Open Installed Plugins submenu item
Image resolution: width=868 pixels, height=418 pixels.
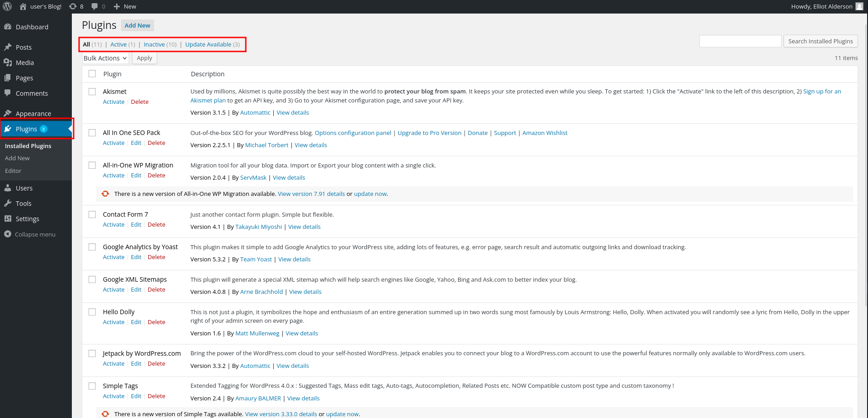coord(28,146)
